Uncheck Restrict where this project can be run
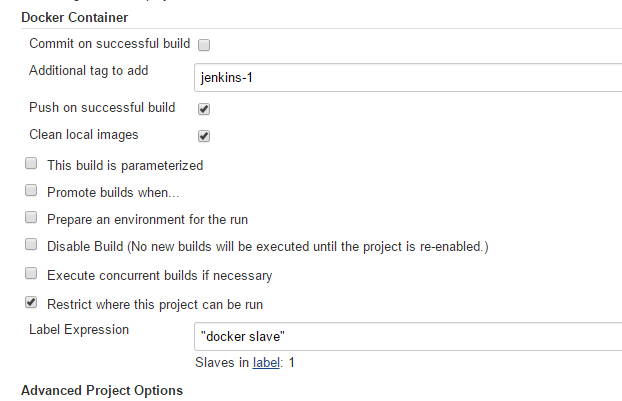This screenshot has width=622, height=401. pos(31,302)
